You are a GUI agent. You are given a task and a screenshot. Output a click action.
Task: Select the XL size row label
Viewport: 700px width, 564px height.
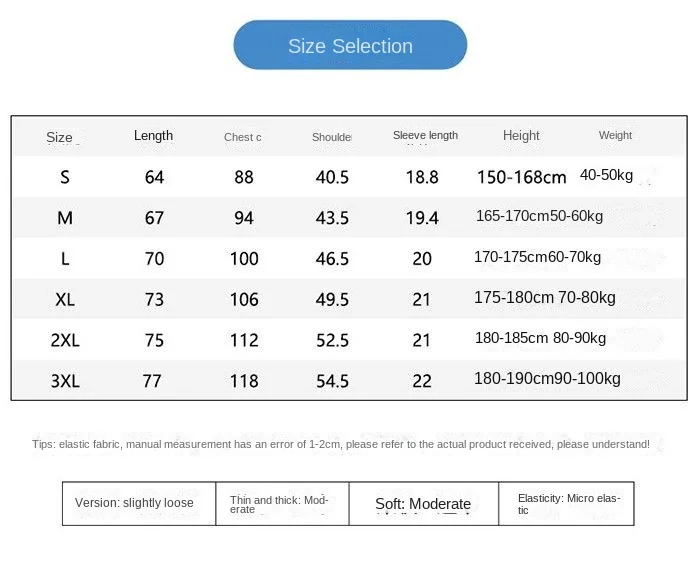(x=65, y=299)
